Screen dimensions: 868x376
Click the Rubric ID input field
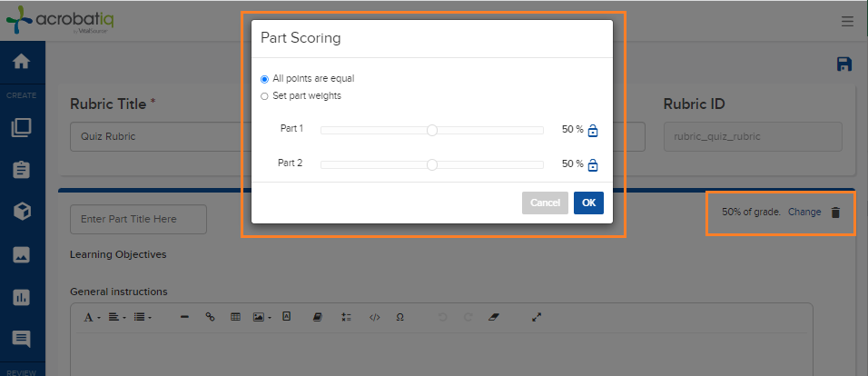coord(753,136)
